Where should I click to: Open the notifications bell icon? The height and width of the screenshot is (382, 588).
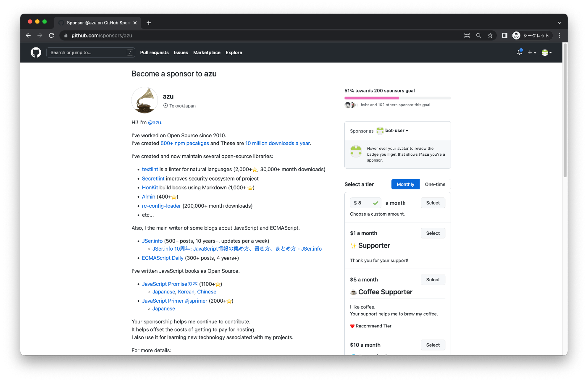520,52
